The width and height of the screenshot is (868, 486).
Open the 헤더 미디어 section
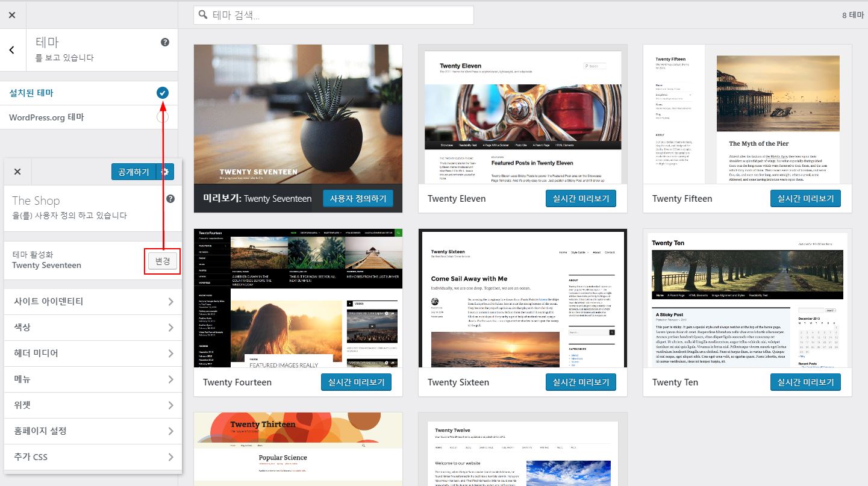click(93, 354)
